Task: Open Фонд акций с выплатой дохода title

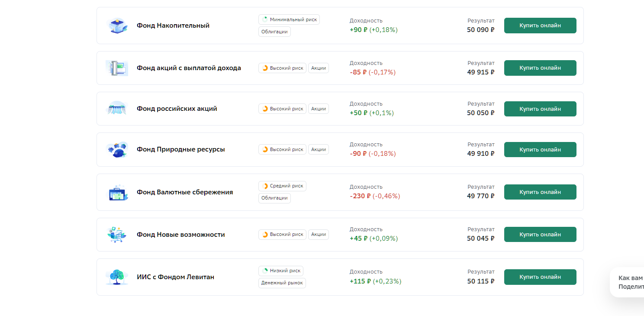Action: (189, 68)
